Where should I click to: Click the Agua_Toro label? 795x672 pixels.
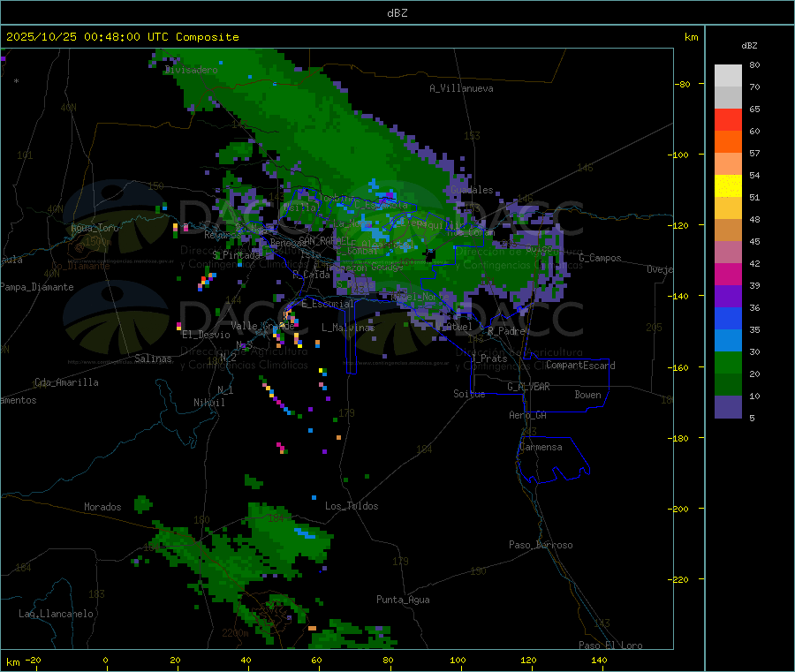[95, 228]
